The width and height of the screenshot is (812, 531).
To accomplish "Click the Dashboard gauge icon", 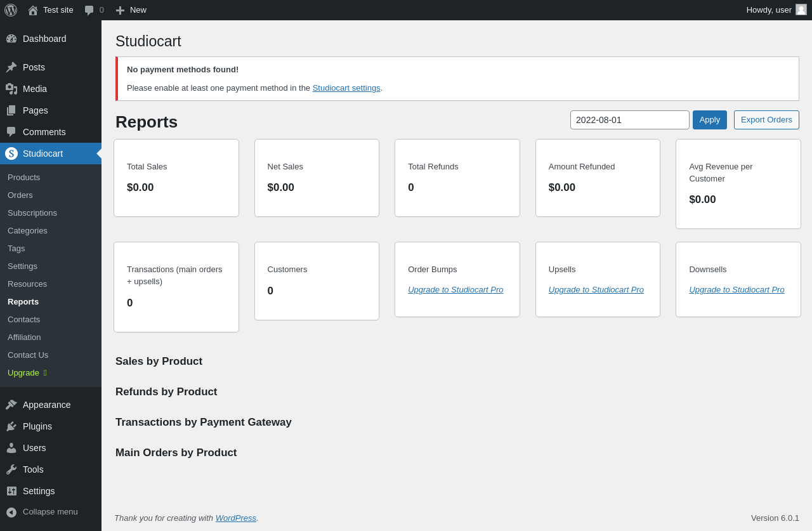I will [11, 39].
